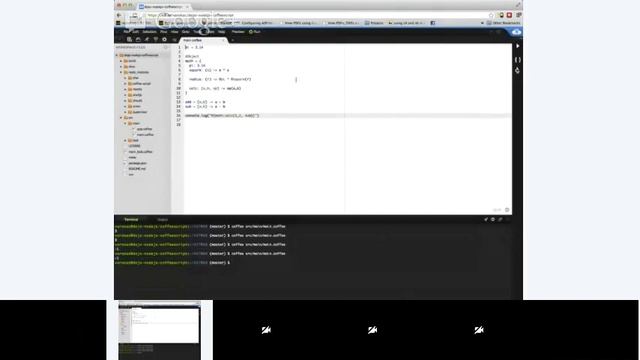The width and height of the screenshot is (640, 360).
Task: Click the second terminal panel icon
Action: [x=493, y=220]
